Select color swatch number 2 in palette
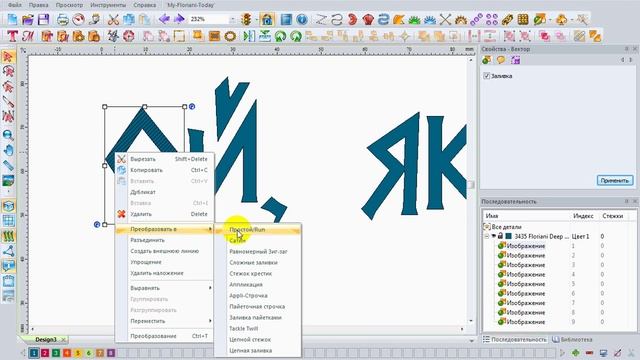 click(x=45, y=353)
